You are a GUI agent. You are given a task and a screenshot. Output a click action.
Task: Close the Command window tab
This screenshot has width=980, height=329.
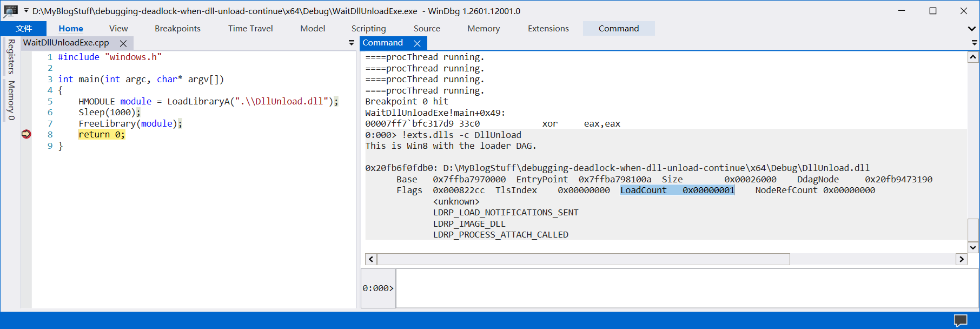click(417, 43)
